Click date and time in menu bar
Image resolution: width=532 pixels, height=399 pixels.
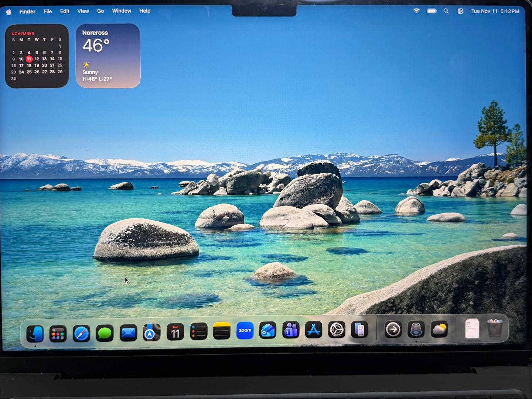495,11
